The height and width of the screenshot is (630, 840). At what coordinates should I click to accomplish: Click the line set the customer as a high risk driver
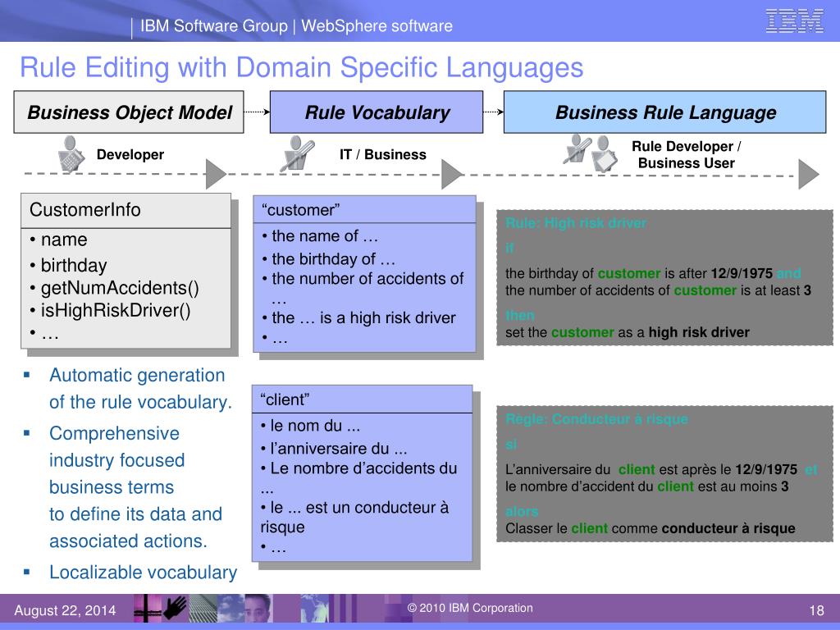tap(628, 332)
